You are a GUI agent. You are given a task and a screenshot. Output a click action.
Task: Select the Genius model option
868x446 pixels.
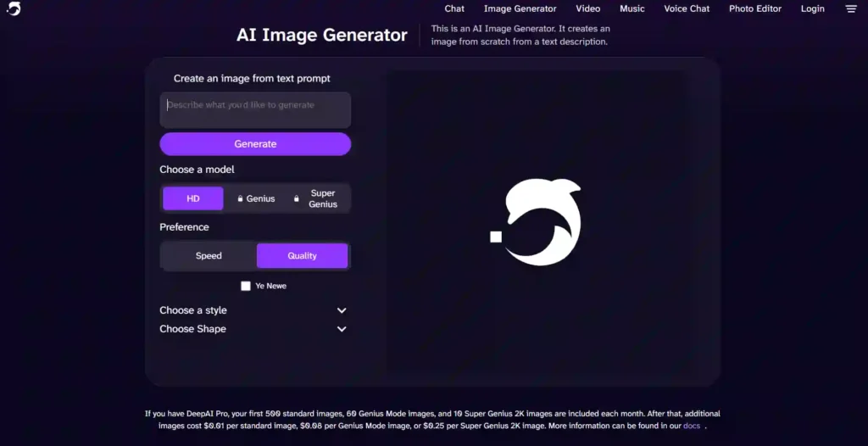tap(256, 198)
